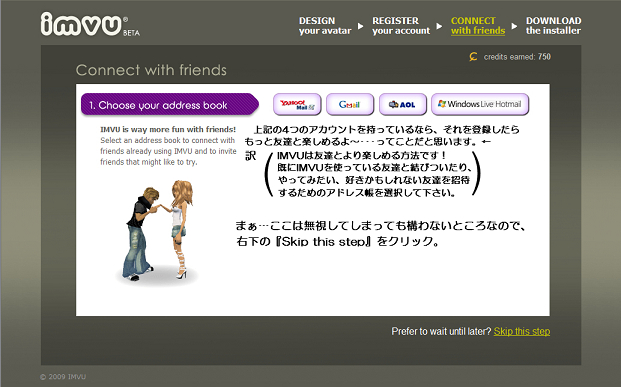
Task: Open the DOWNLOAD the installer step
Action: pyautogui.click(x=553, y=26)
